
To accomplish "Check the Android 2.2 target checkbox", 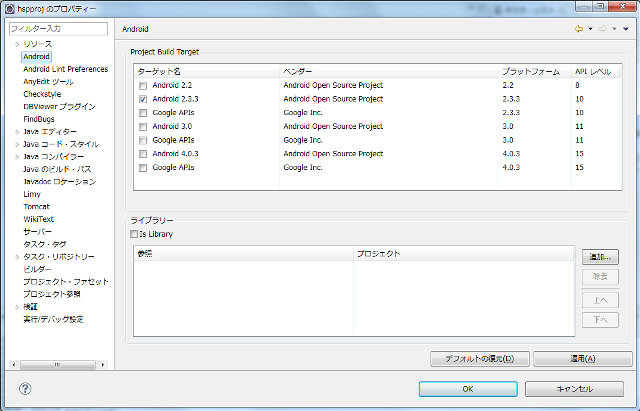I will pyautogui.click(x=143, y=86).
